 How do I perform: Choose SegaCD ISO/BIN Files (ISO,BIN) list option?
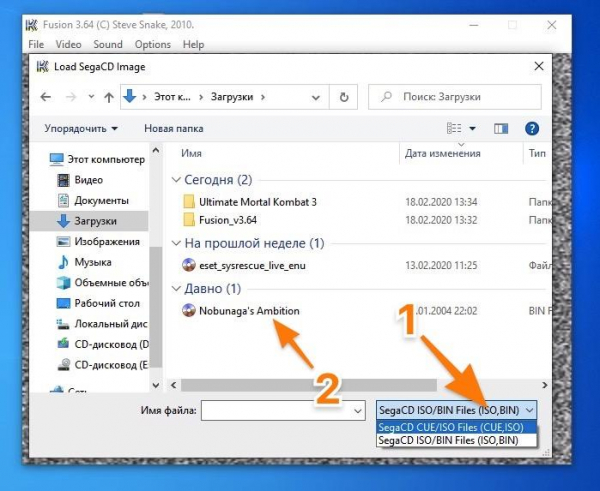[457, 440]
